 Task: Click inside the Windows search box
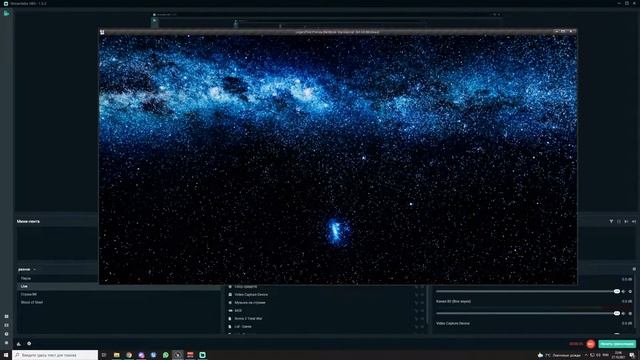click(x=55, y=355)
